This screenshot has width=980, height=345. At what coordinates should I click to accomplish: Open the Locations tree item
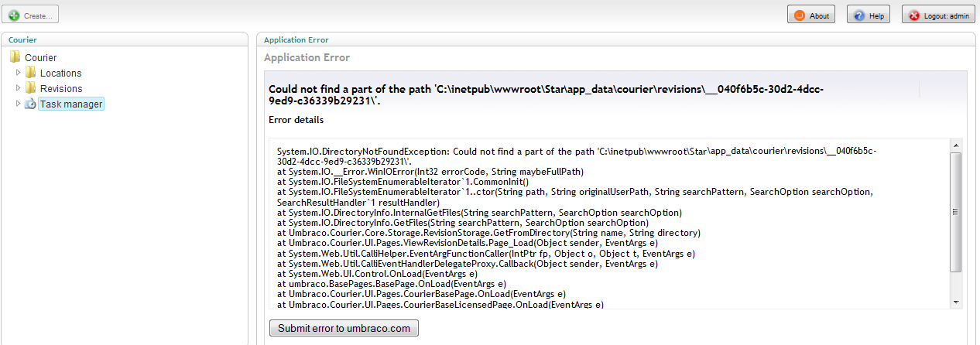click(60, 73)
